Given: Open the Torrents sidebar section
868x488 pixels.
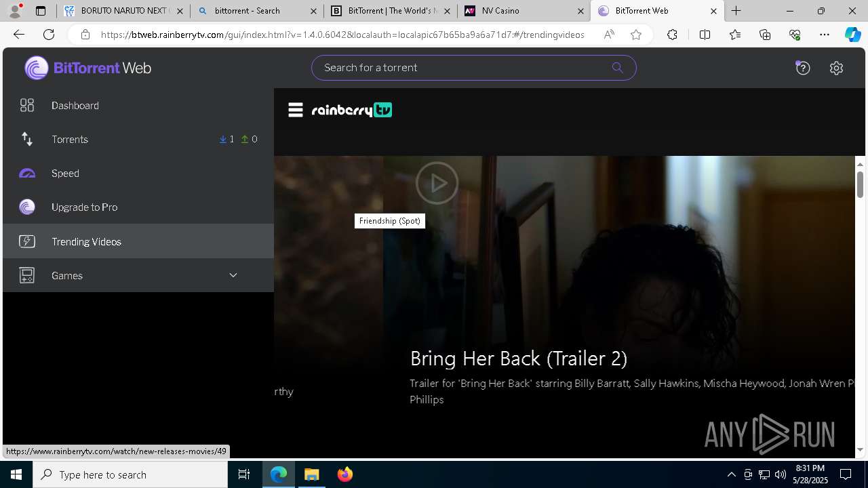Looking at the screenshot, I should [x=138, y=139].
